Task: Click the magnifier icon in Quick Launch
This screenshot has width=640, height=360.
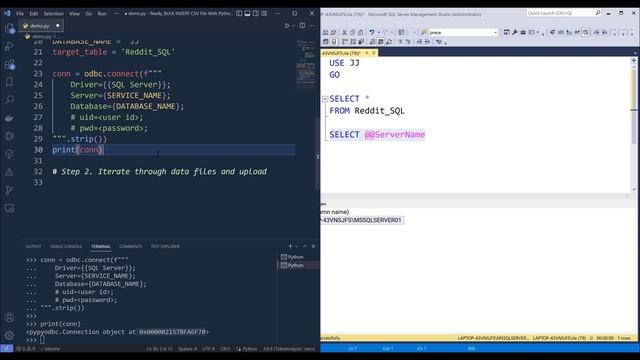Action: (598, 13)
